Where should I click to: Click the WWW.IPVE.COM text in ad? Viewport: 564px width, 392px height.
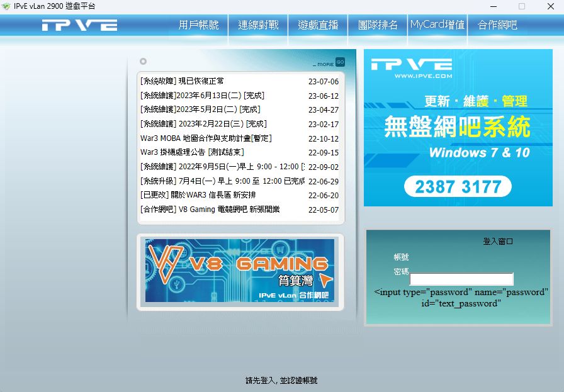[424, 76]
